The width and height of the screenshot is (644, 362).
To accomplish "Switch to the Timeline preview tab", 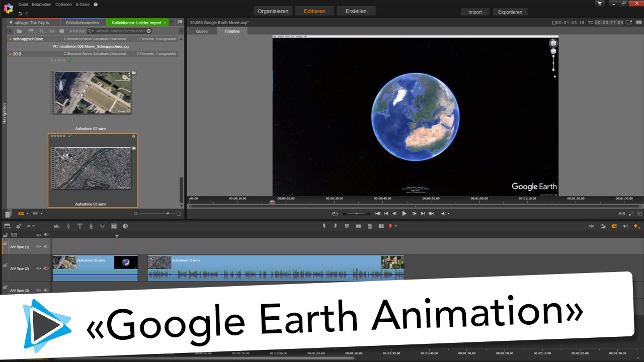I will pyautogui.click(x=232, y=31).
